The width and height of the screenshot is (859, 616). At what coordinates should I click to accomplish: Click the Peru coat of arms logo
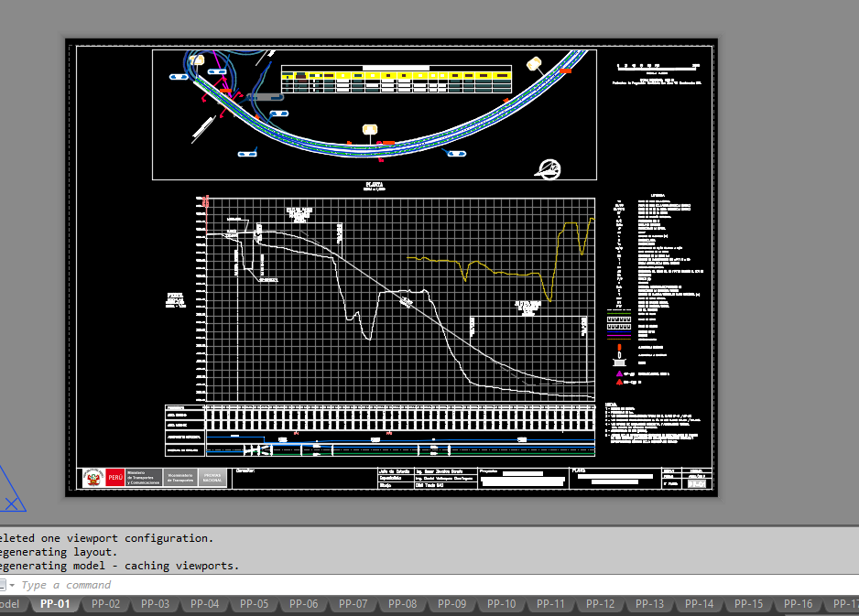[x=92, y=477]
